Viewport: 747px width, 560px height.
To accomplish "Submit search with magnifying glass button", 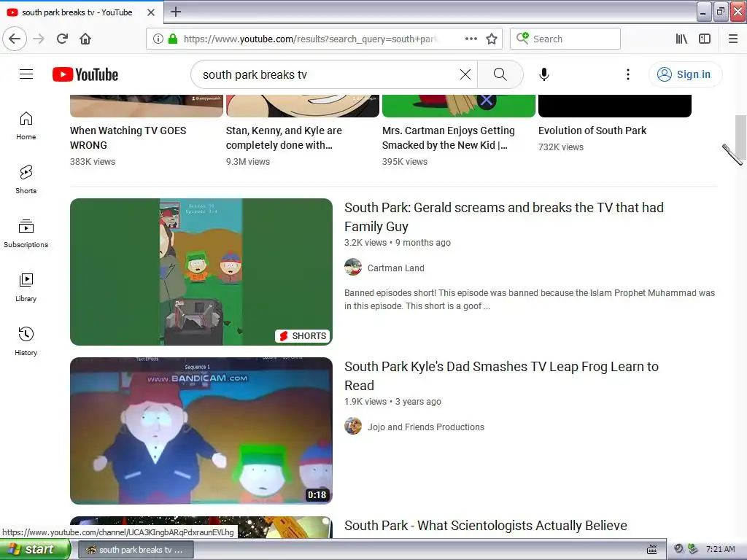I will point(500,75).
